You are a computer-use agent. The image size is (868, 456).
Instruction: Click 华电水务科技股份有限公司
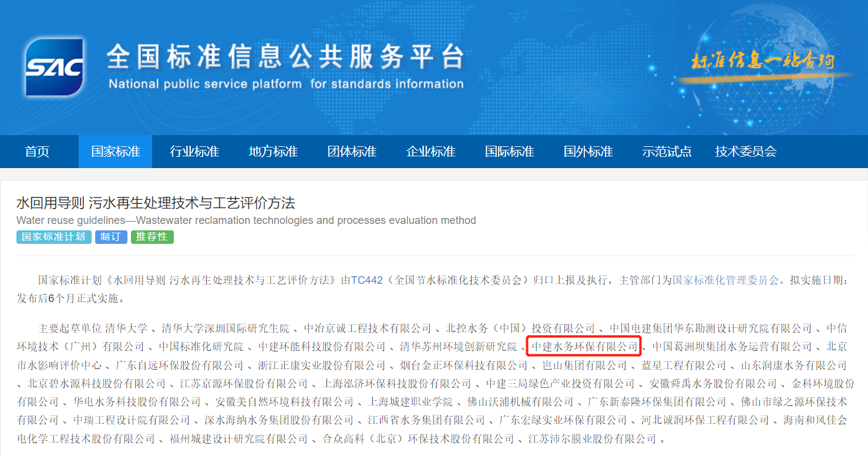[137, 403]
